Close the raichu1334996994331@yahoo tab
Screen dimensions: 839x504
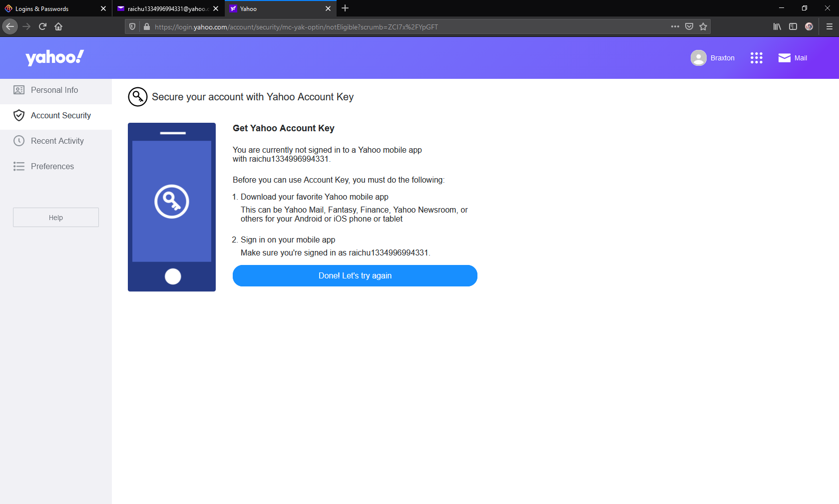click(216, 8)
